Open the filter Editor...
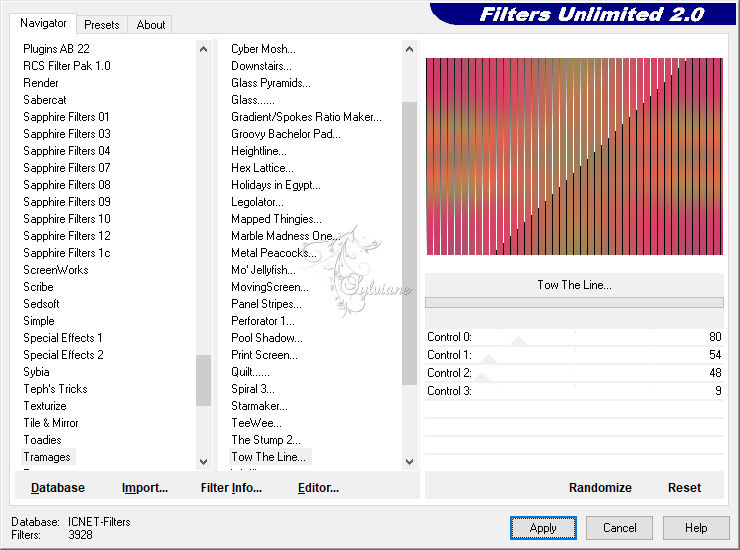This screenshot has width=740, height=550. [x=318, y=488]
